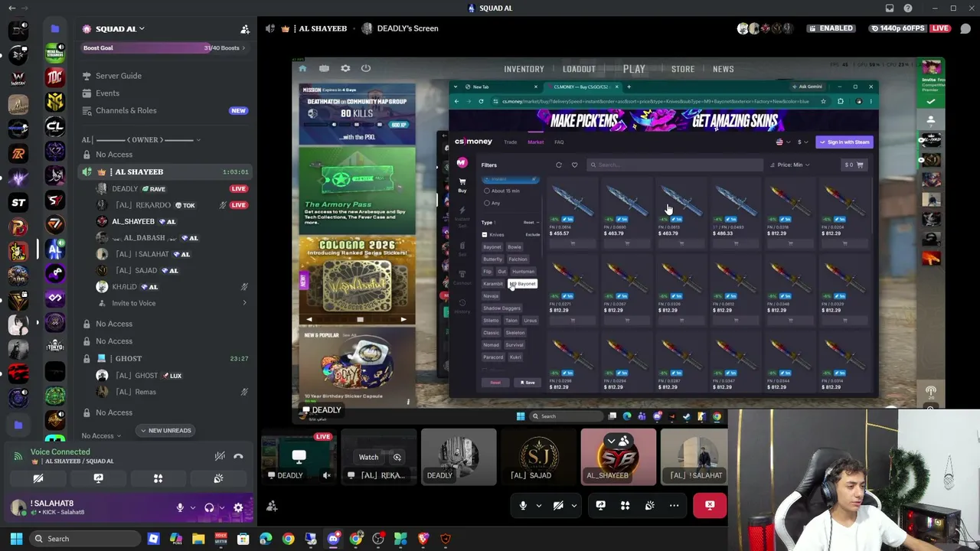This screenshot has height=551, width=980.
Task: Open the CL server icon
Action: tap(54, 126)
